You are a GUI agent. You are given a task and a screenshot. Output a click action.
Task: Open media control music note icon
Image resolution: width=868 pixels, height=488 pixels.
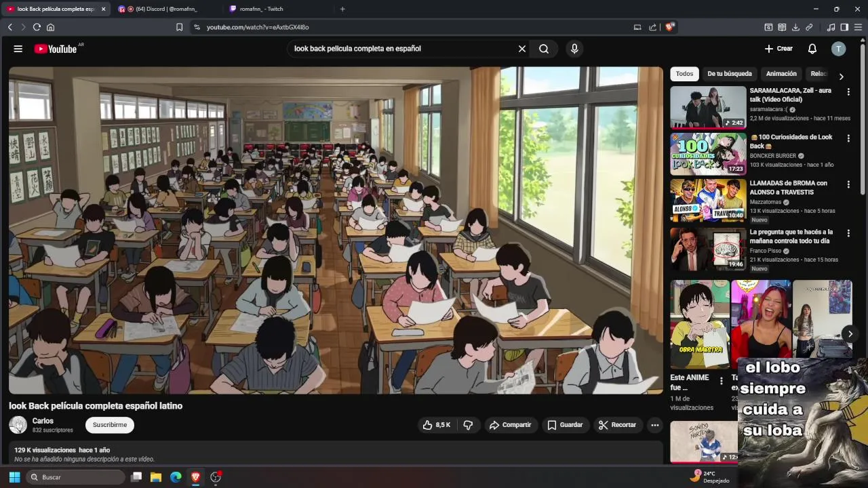click(x=831, y=27)
